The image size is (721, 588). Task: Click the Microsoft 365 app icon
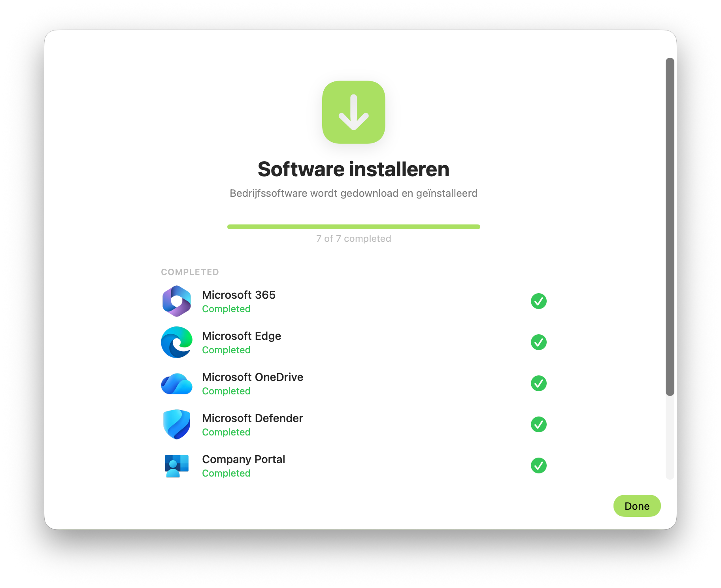point(177,301)
